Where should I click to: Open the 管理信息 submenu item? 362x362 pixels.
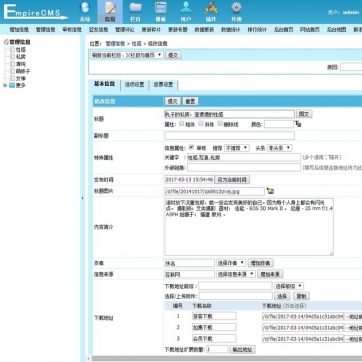pyautogui.click(x=45, y=30)
